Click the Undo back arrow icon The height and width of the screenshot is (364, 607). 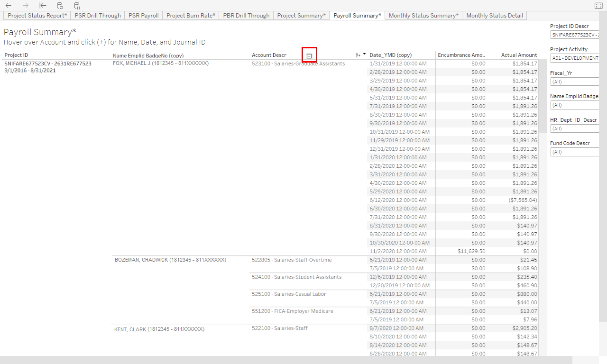9,6
